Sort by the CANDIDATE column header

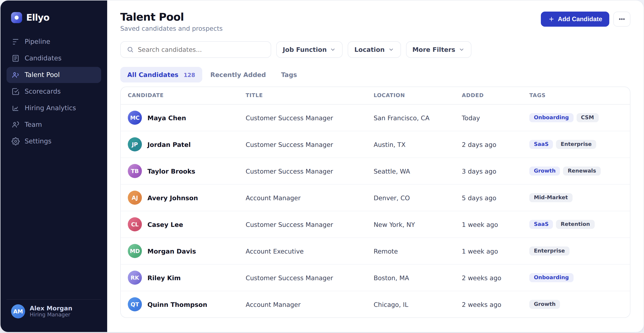click(x=146, y=95)
